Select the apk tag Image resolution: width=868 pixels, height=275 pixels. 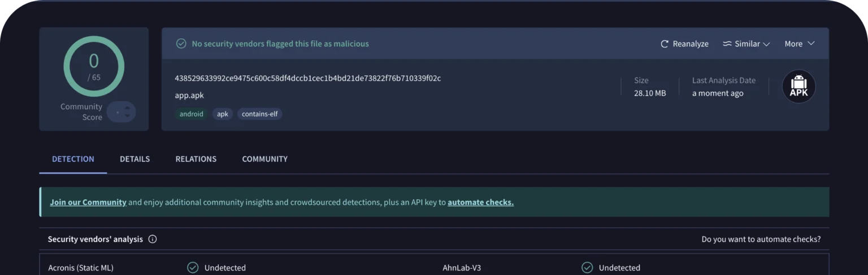pos(223,114)
